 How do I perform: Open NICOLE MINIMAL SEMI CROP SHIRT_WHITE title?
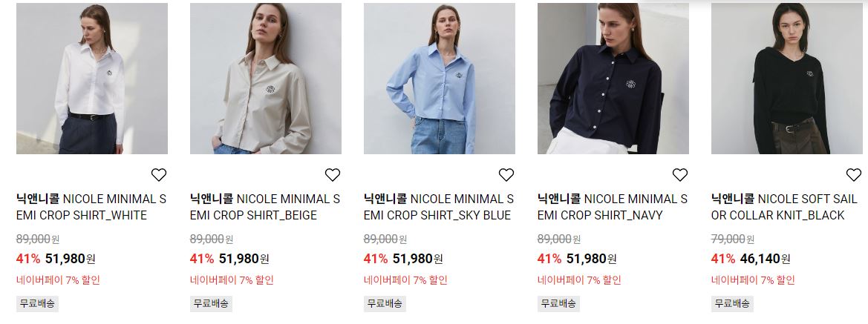coord(91,207)
